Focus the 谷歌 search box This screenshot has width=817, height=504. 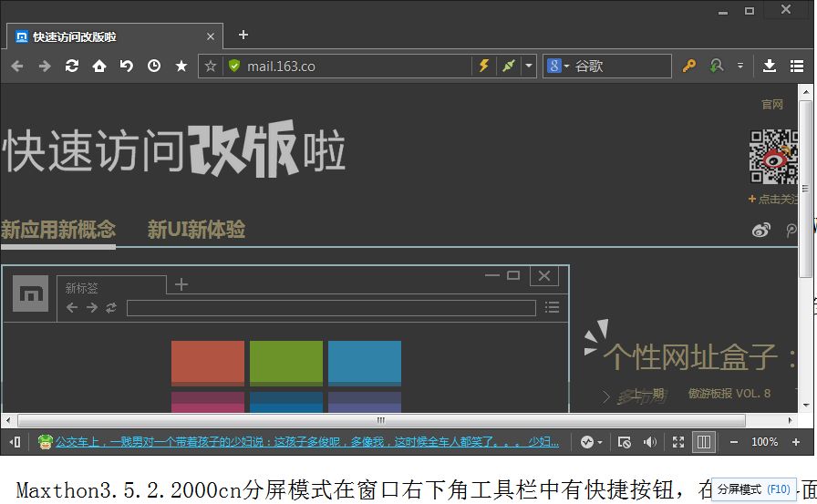point(620,67)
